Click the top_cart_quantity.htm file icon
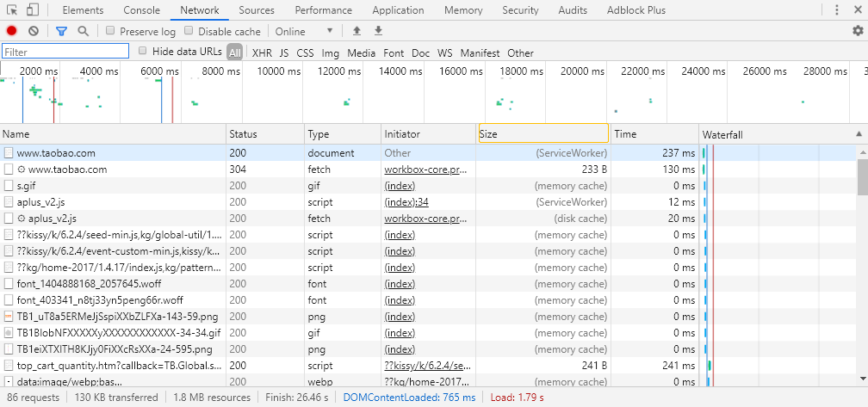 [x=9, y=366]
